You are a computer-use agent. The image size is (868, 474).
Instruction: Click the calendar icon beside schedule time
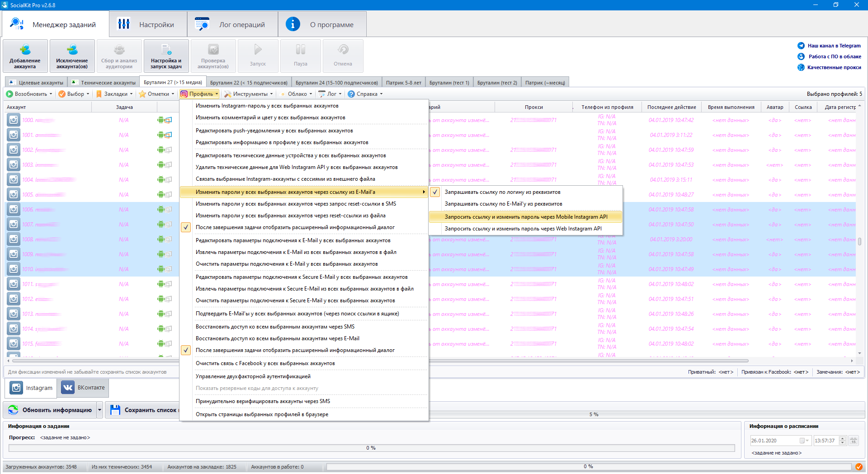[x=854, y=441]
